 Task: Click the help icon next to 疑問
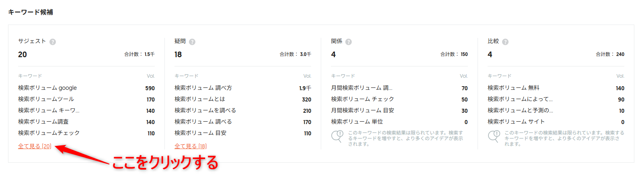tap(192, 42)
